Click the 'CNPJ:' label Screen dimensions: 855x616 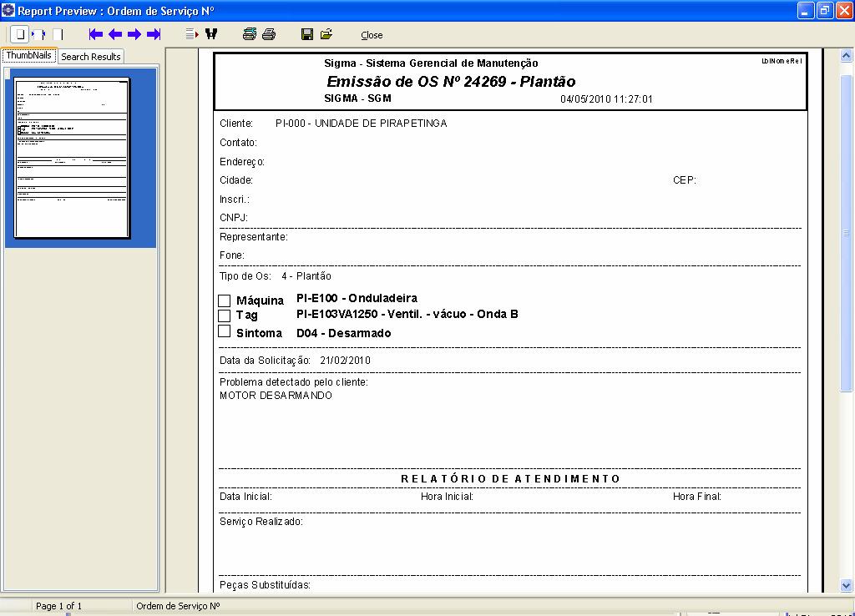point(234,218)
